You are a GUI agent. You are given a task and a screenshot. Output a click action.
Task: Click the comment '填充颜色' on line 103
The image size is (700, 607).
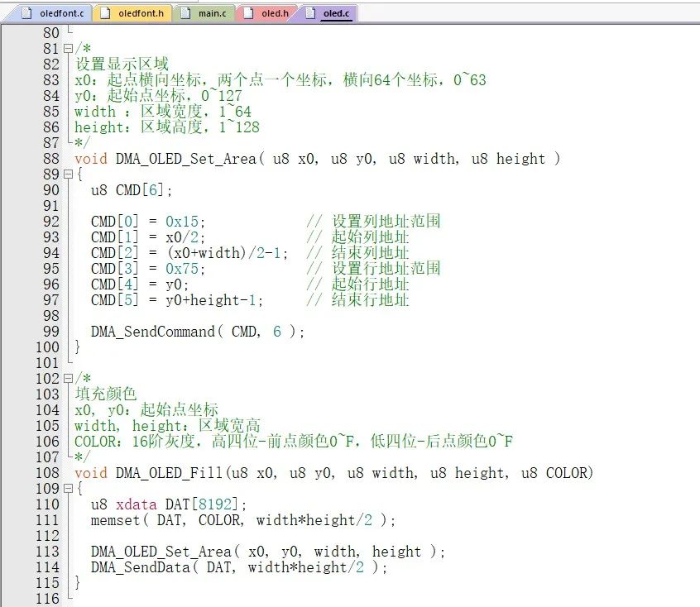pos(106,394)
